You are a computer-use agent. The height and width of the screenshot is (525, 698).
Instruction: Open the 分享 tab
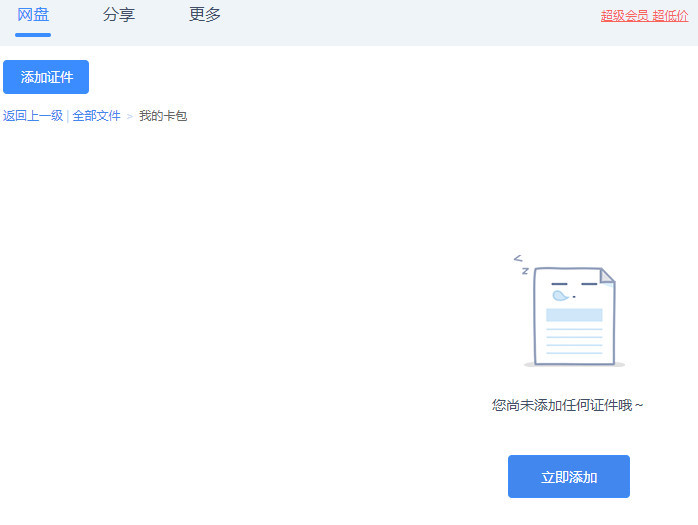tap(119, 15)
